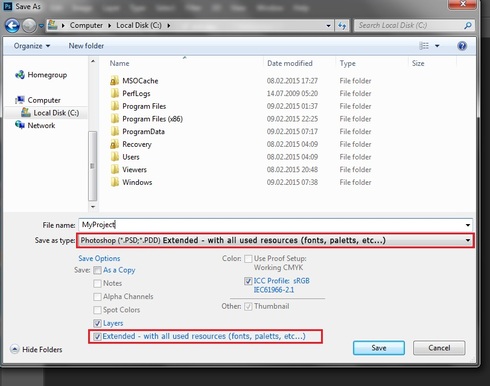Click the Homegroup icon in navigation pane
Image resolution: width=490 pixels, height=386 pixels.
click(20, 75)
